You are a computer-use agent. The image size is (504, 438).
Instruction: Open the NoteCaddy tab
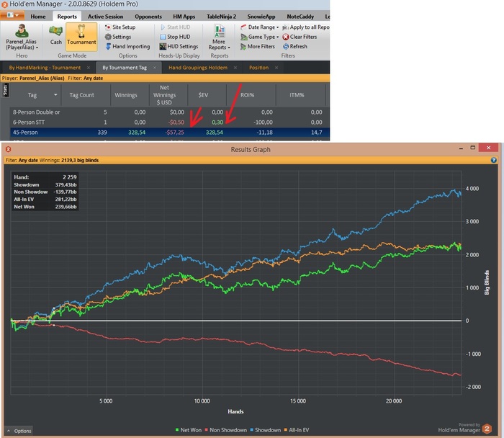pyautogui.click(x=300, y=17)
